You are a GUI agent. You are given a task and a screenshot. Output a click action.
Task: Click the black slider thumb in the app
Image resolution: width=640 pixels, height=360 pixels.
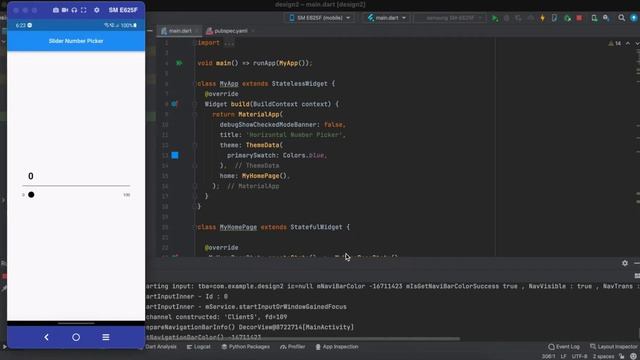click(x=31, y=195)
